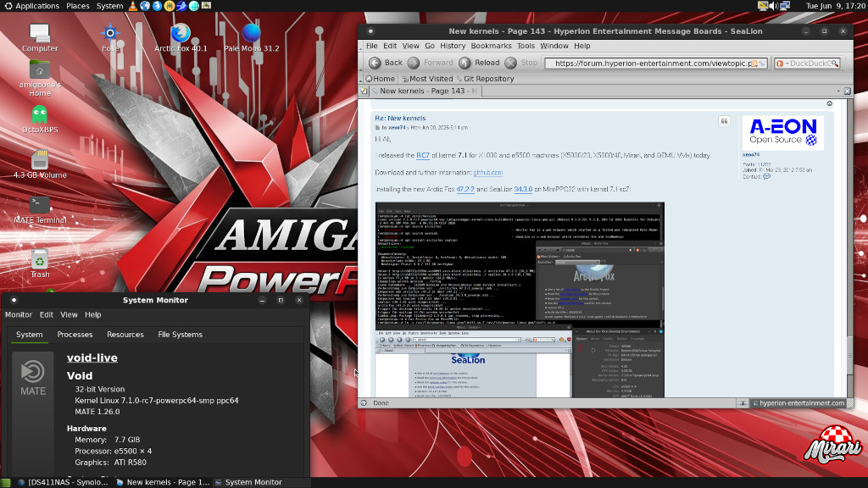The image size is (868, 488).
Task: Open the tab list dropdown arrow
Action: pyautogui.click(x=838, y=91)
